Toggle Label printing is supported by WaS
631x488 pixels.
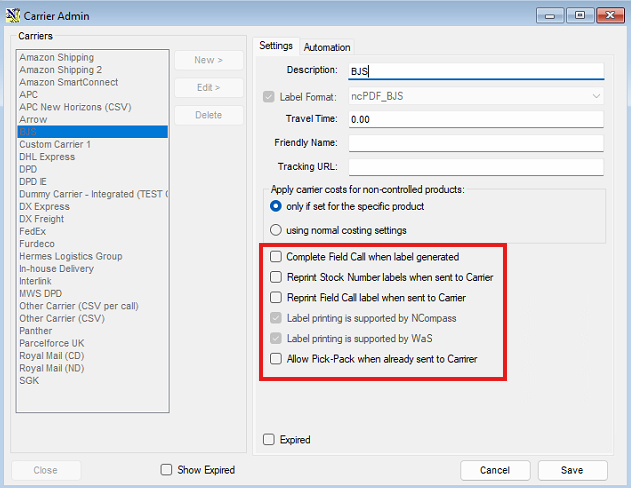(x=276, y=338)
